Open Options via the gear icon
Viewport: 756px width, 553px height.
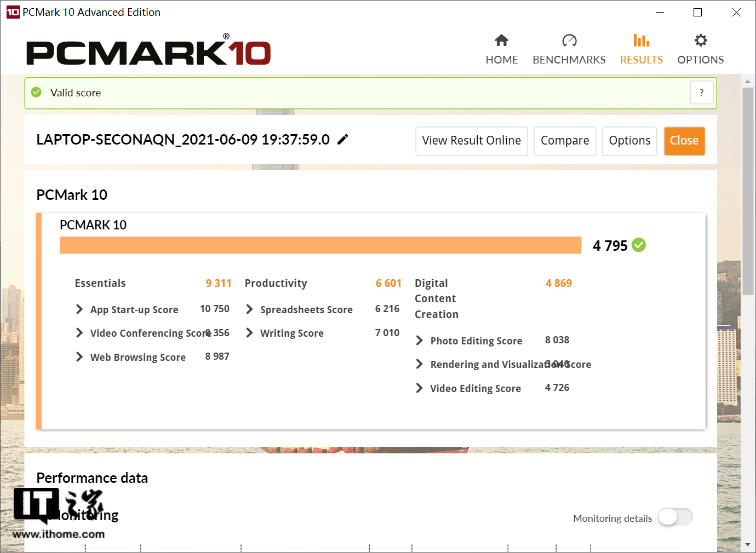click(701, 41)
